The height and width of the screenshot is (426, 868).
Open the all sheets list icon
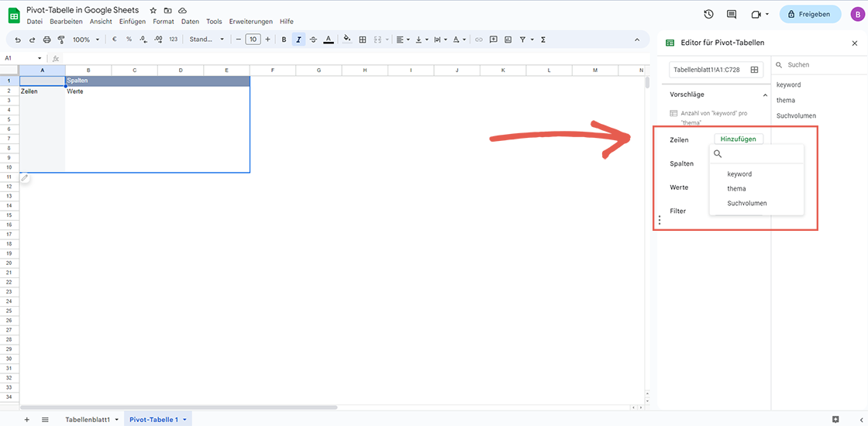click(x=46, y=419)
